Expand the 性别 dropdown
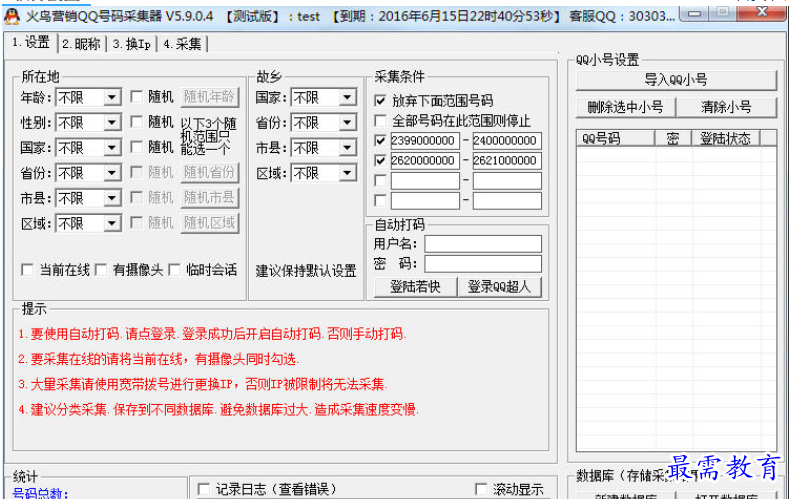Image resolution: width=789 pixels, height=499 pixels. point(112,122)
